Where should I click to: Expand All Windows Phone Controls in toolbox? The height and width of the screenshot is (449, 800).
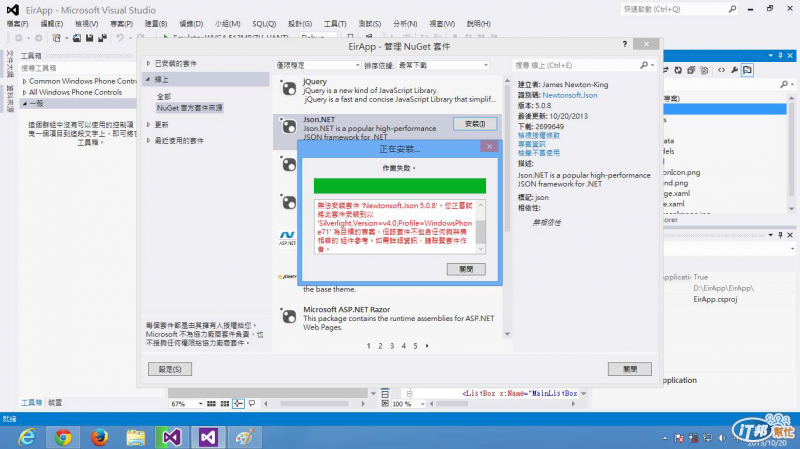click(x=24, y=92)
